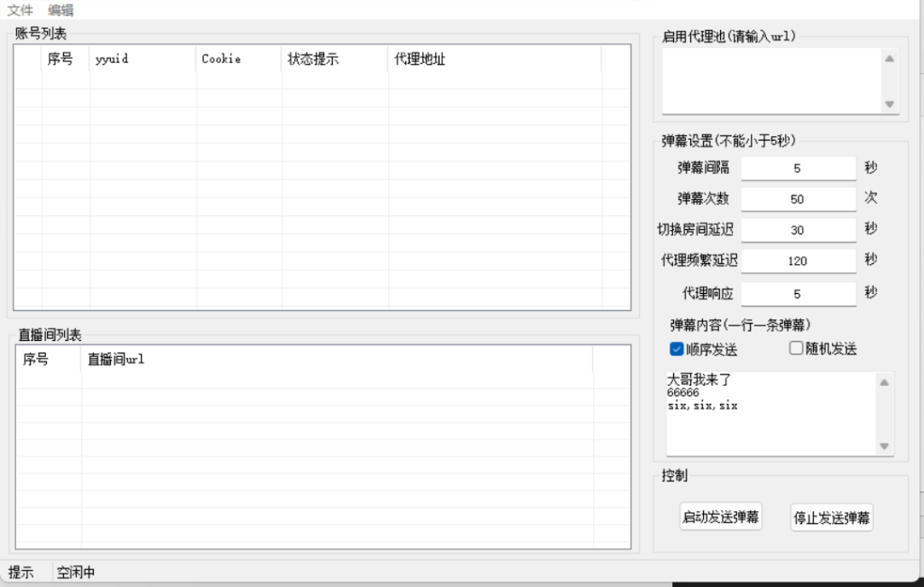The image size is (924, 587).
Task: Click the proxy pool url text area
Action: tap(772, 81)
